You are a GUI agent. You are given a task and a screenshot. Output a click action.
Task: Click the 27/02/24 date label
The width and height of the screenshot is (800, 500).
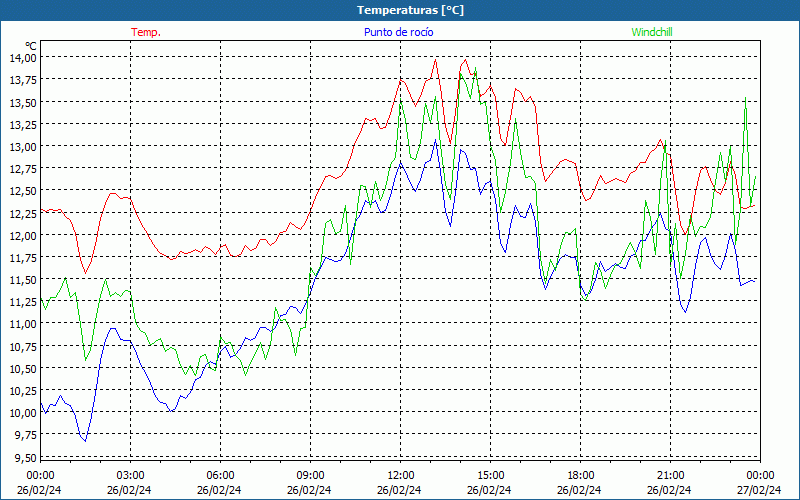759,490
